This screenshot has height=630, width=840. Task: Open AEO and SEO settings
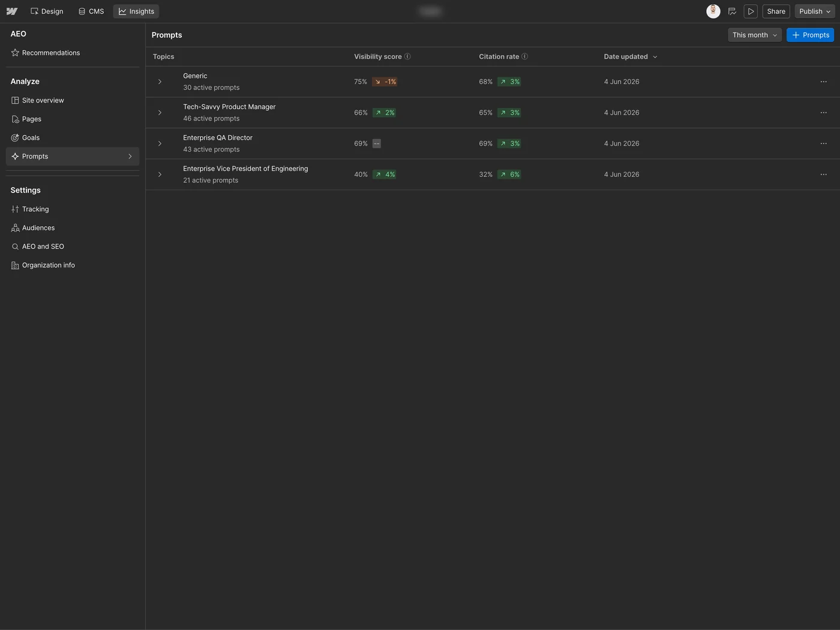[73, 246]
